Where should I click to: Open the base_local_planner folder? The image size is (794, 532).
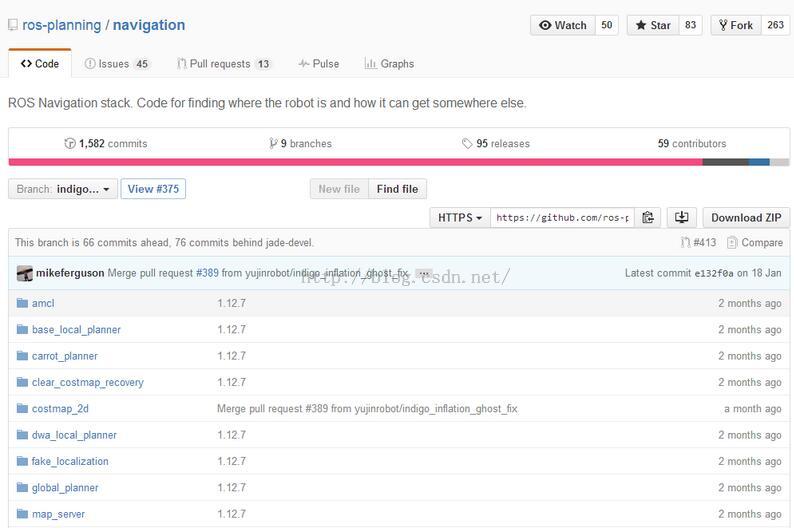click(x=76, y=330)
